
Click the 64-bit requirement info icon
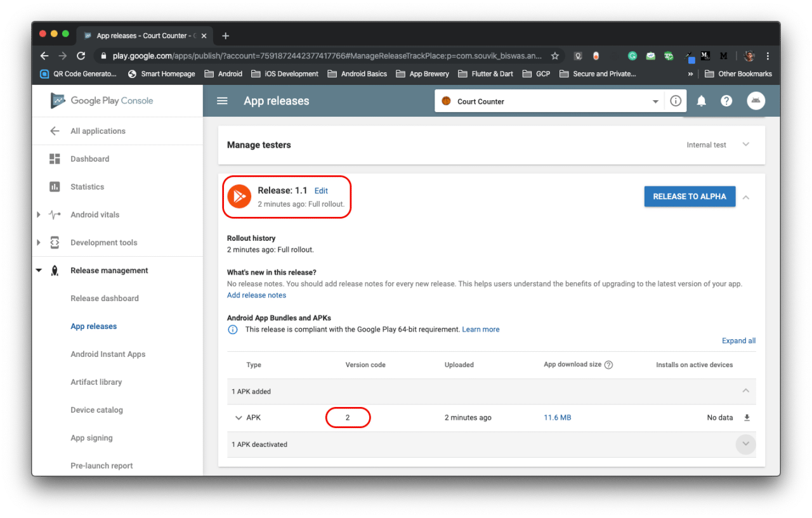233,329
